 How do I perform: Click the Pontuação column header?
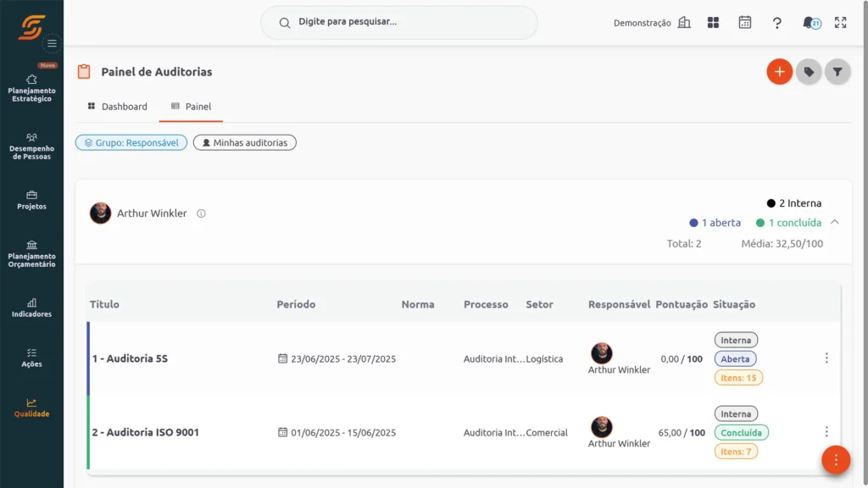(682, 304)
